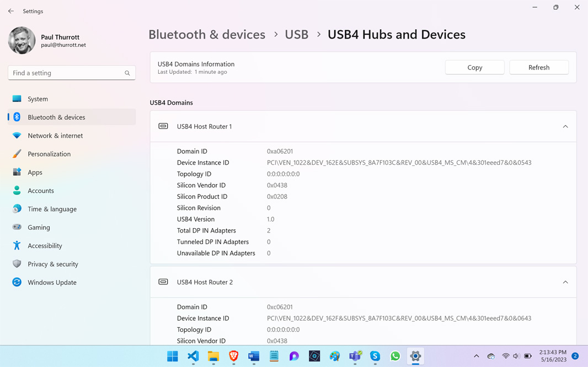Open the System settings category

click(x=38, y=99)
